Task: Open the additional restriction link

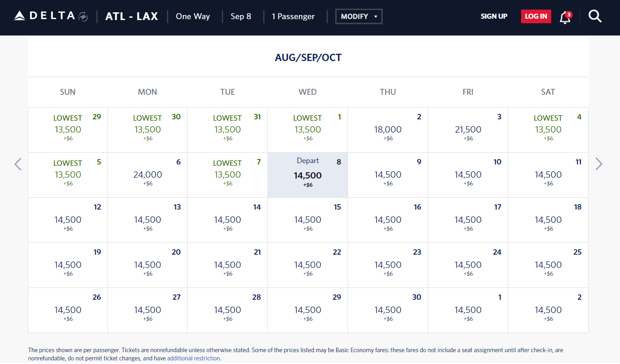Action: pyautogui.click(x=194, y=359)
